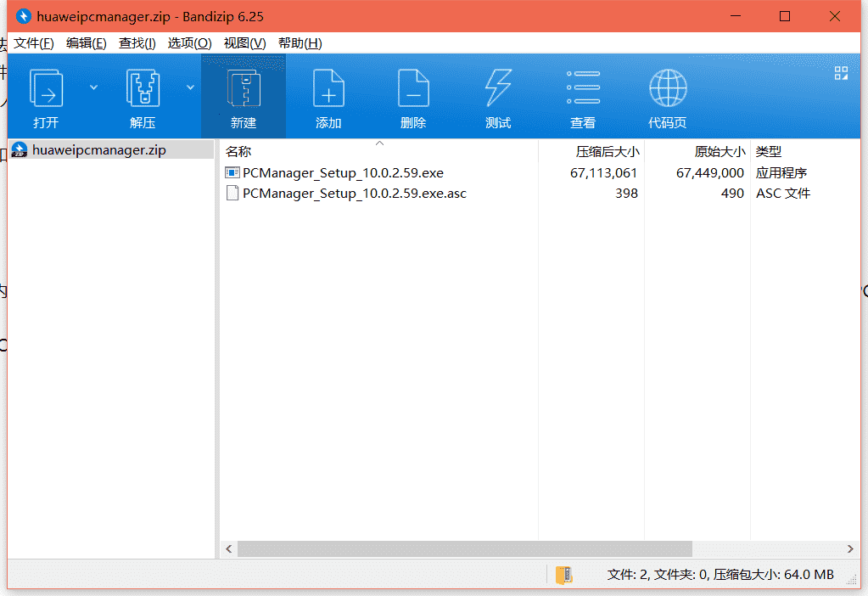Click the ASC 文件 type cell
The width and height of the screenshot is (868, 596).
[783, 194]
